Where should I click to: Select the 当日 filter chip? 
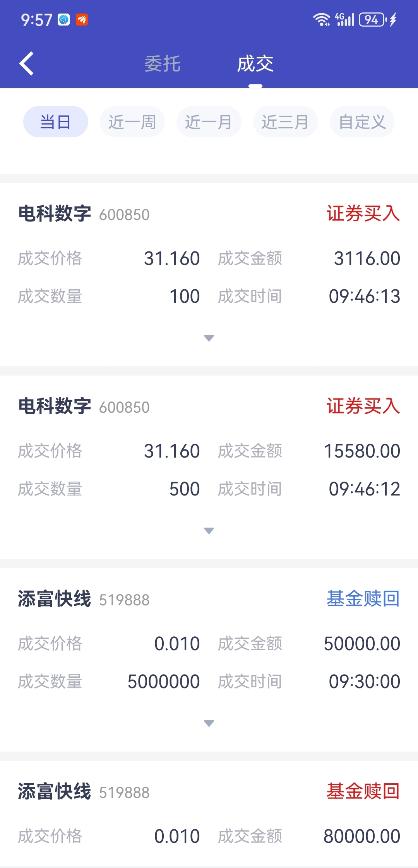pyautogui.click(x=56, y=122)
